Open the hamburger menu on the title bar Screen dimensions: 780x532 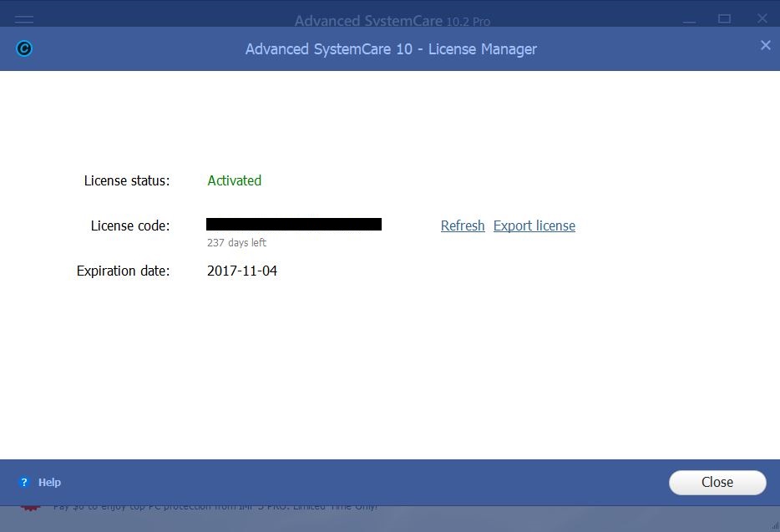[x=23, y=21]
